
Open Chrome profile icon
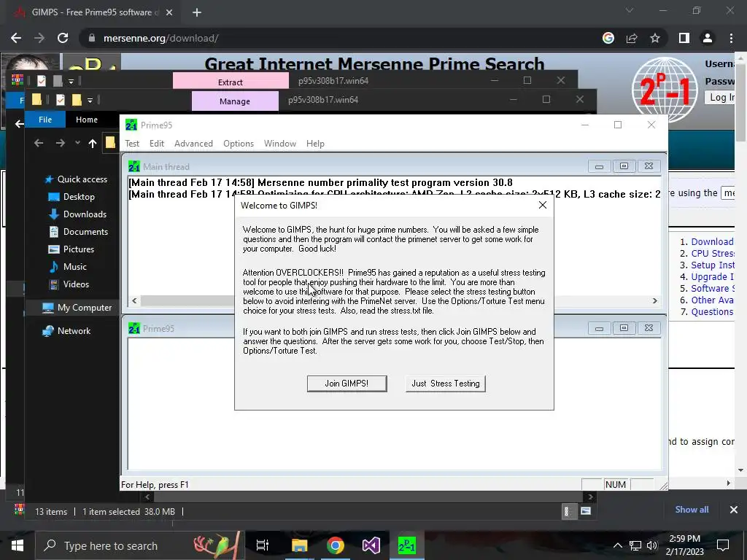click(x=708, y=38)
